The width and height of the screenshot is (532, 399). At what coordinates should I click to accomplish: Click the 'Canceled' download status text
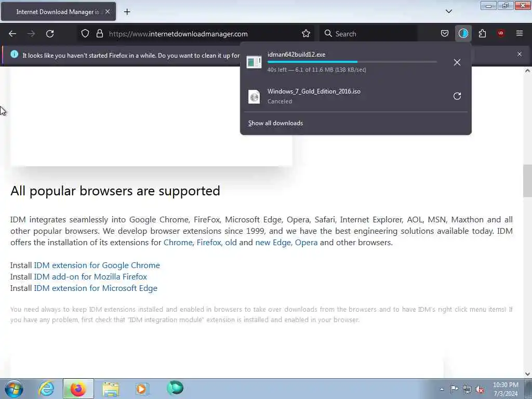pos(280,101)
